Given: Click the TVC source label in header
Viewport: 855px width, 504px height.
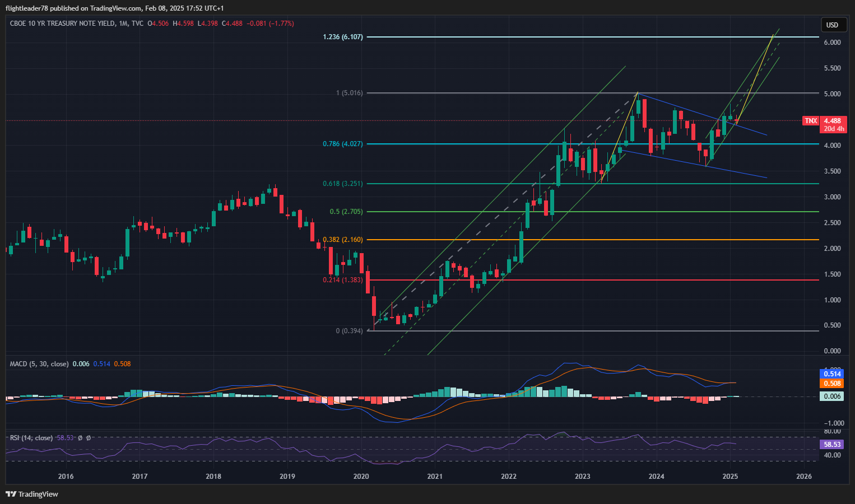Looking at the screenshot, I should click(137, 24).
